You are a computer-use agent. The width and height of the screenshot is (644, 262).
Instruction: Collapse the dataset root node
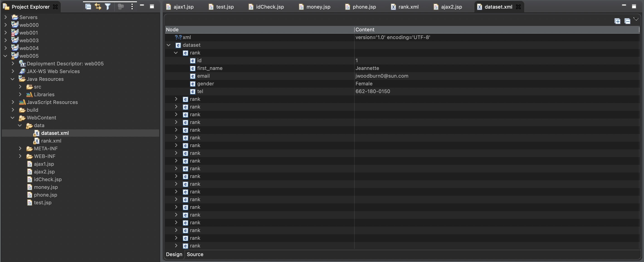[x=168, y=45]
